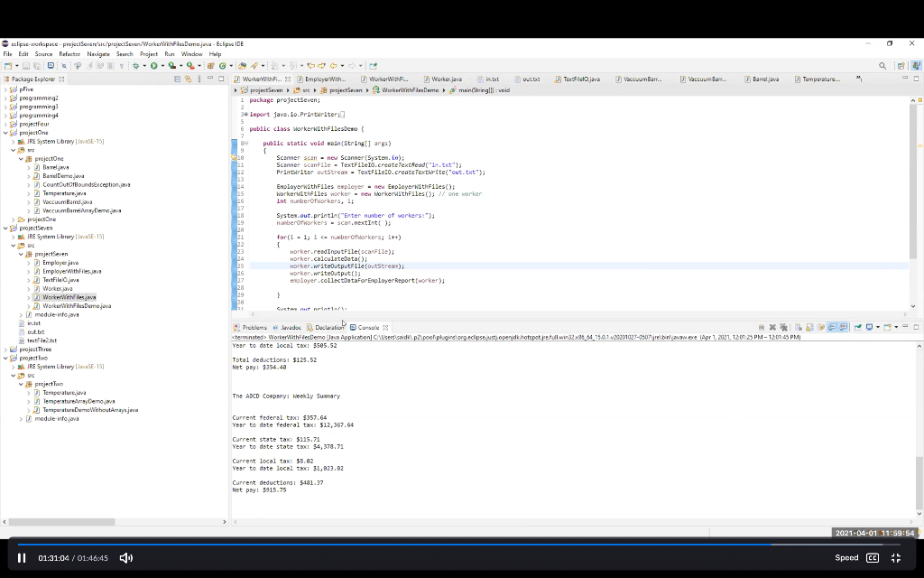
Task: Click the New Java Class toolbar icon
Action: click(223, 65)
